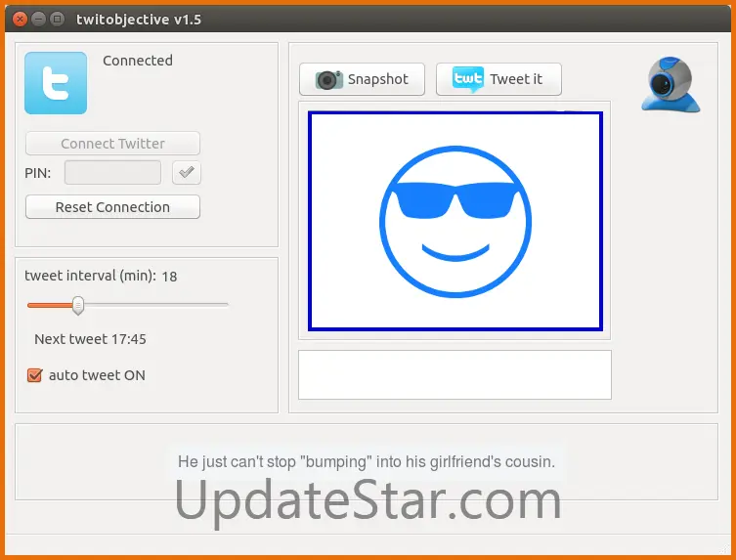Click the Next tweet 17:45 label
Image resolution: width=736 pixels, height=560 pixels.
point(90,339)
